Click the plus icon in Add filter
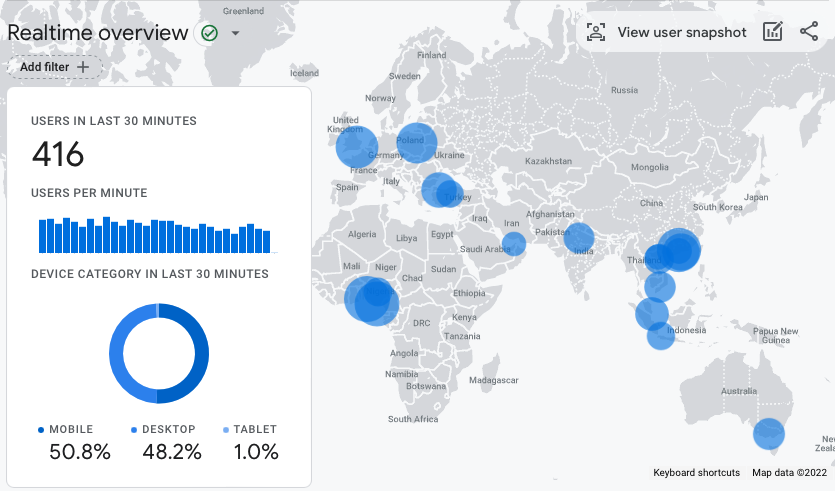The width and height of the screenshot is (835, 491). [x=83, y=67]
